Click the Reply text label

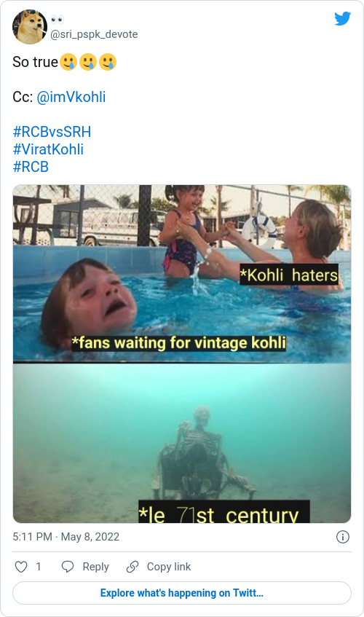point(95,567)
